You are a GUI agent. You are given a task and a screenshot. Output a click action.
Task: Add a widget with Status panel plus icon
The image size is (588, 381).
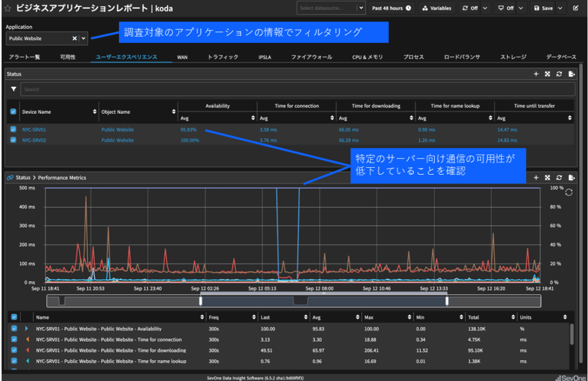pyautogui.click(x=536, y=74)
